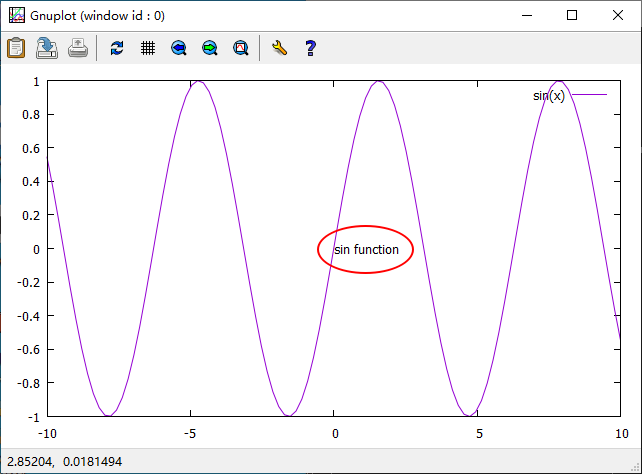Viewport: 642px width, 474px height.
Task: Click the x-axis tick label -5
Action: click(190, 433)
